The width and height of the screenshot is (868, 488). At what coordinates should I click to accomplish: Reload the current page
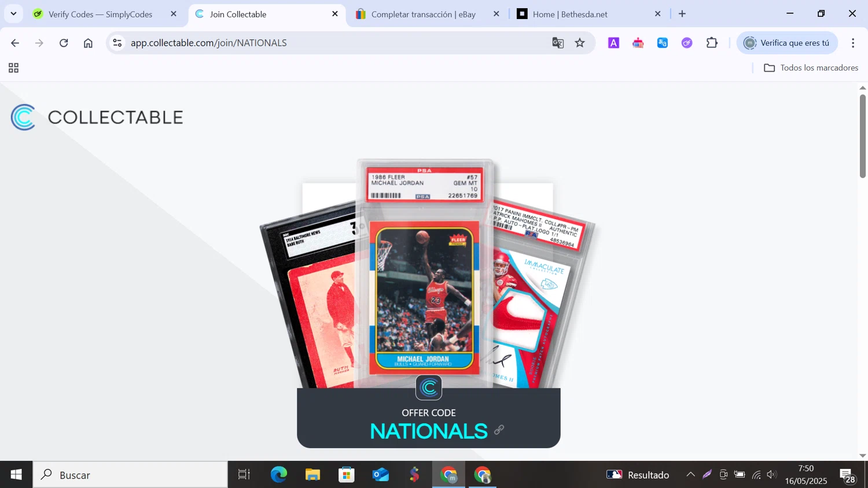(x=64, y=43)
